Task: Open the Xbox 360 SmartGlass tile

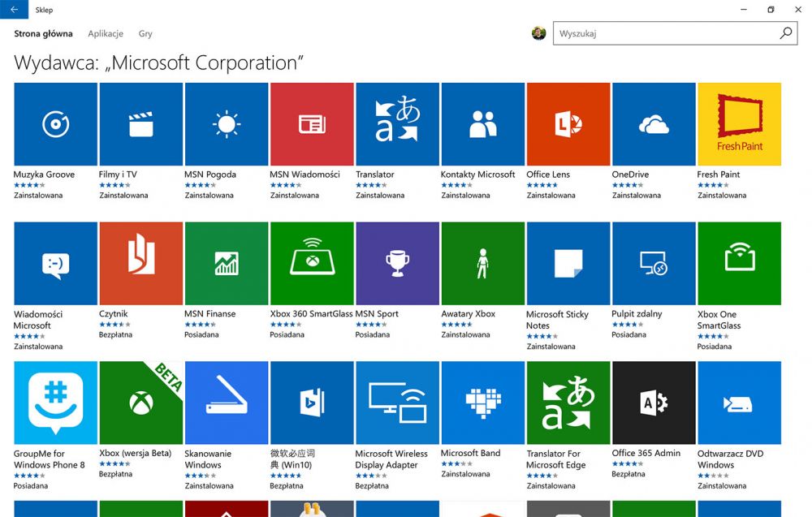Action: click(312, 264)
